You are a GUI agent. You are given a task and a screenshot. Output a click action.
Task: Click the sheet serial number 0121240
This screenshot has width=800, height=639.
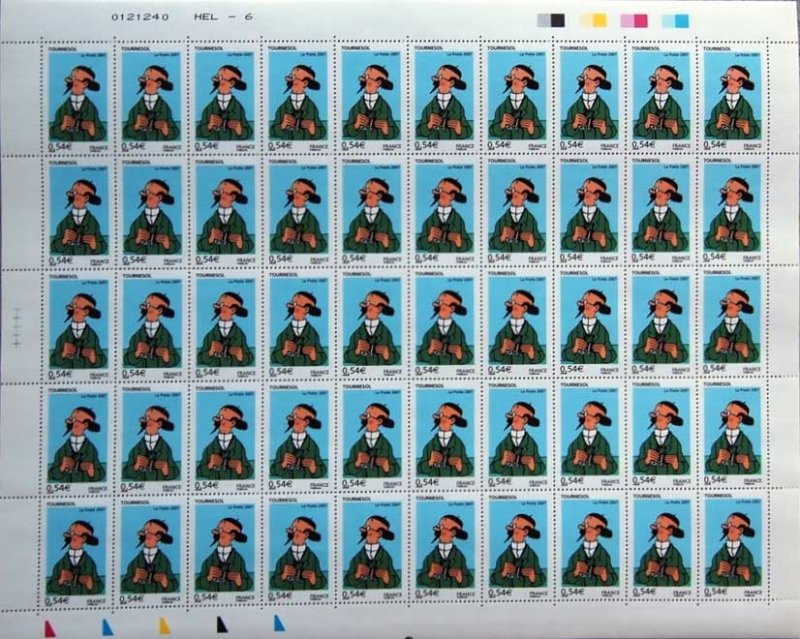pyautogui.click(x=112, y=18)
